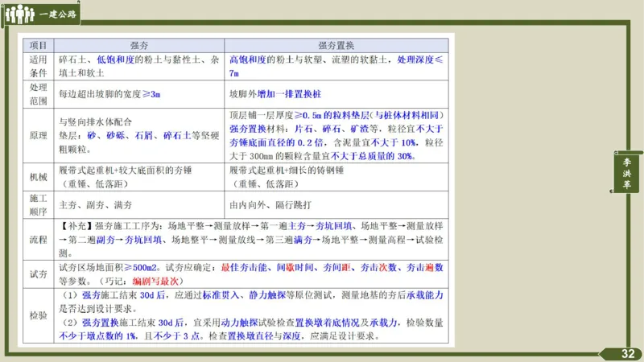Select the '强夯' column header
The width and height of the screenshot is (644, 362).
click(138, 46)
